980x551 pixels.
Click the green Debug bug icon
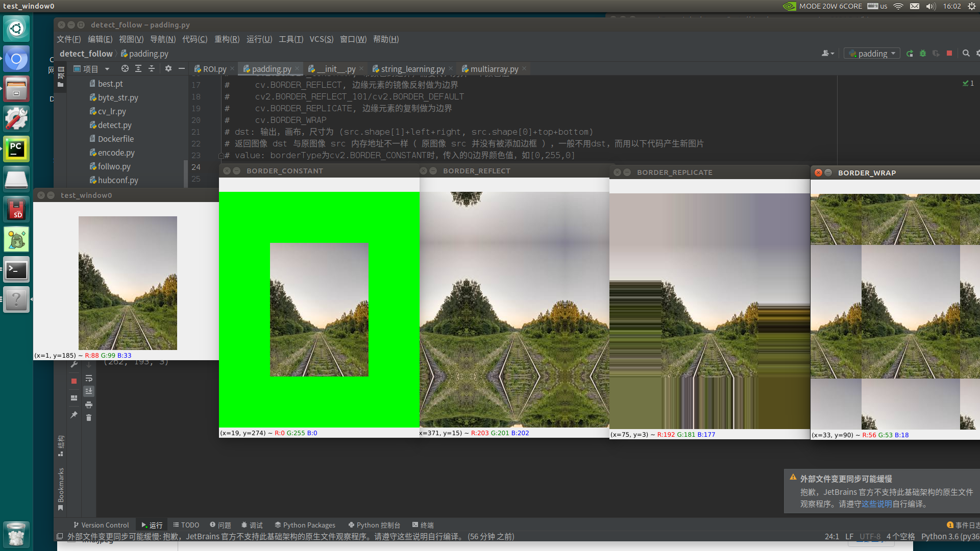point(923,54)
